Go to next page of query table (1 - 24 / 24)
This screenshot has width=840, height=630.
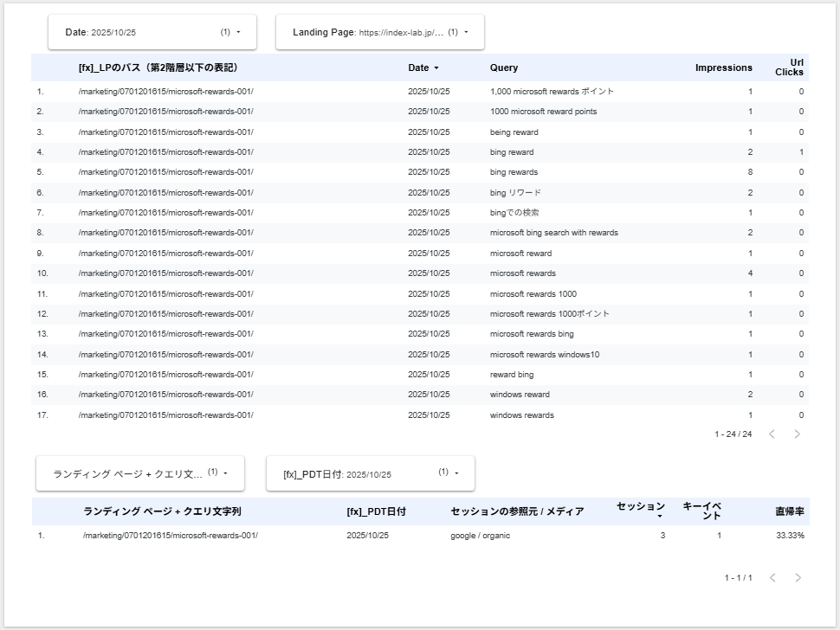click(x=798, y=434)
